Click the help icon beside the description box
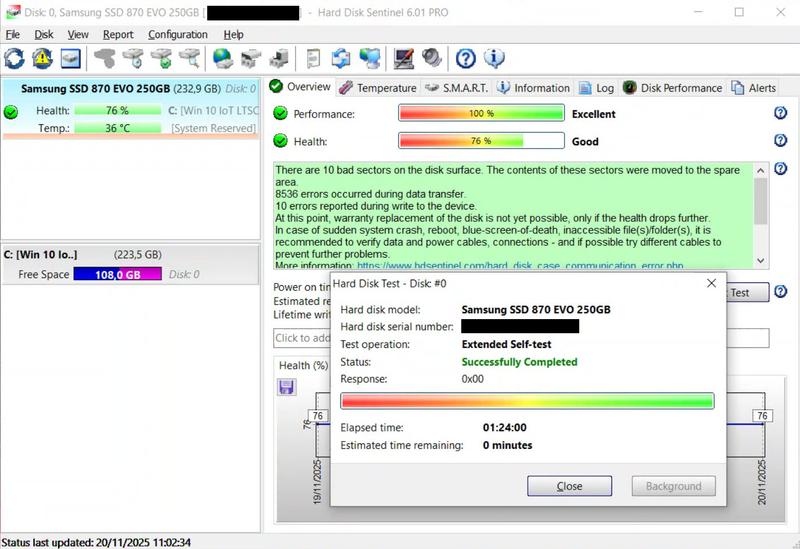Image resolution: width=800 pixels, height=549 pixels. [780, 168]
